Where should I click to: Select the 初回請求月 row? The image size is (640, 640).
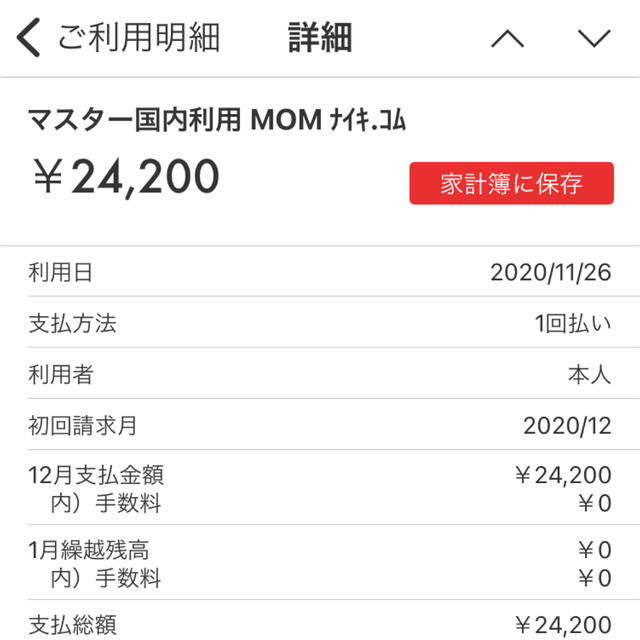[320, 425]
